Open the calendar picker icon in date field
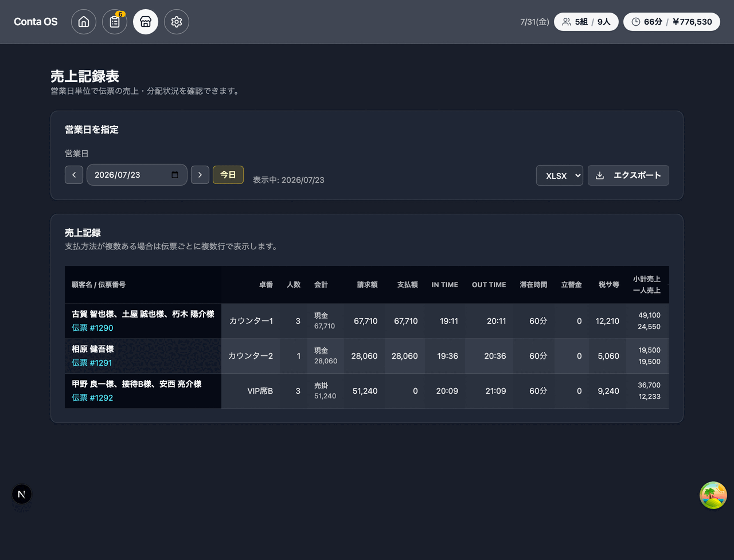The height and width of the screenshot is (560, 734). coord(175,175)
